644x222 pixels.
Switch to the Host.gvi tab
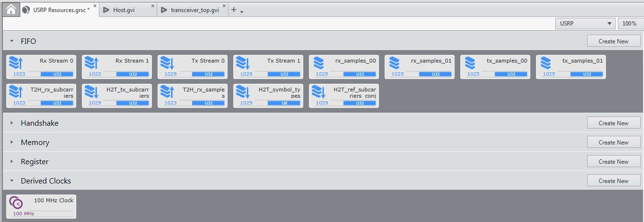(x=127, y=10)
